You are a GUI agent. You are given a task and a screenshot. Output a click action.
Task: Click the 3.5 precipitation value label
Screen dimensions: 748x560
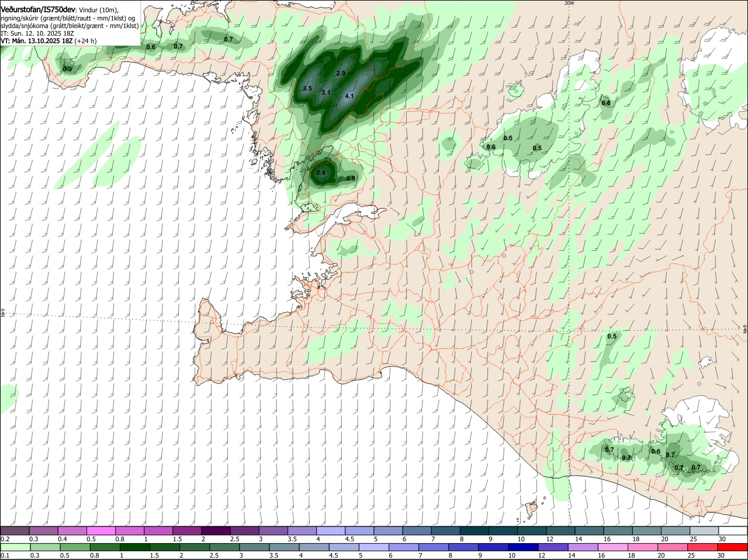[x=308, y=89]
